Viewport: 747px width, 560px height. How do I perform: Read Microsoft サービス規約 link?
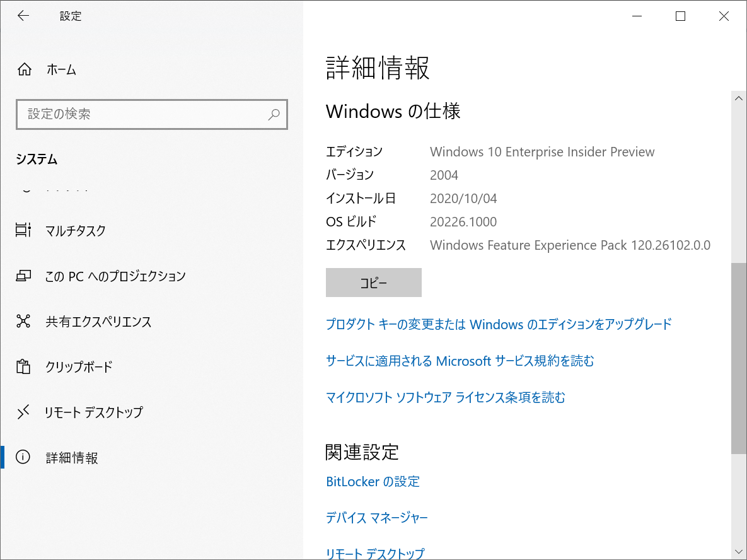click(460, 361)
